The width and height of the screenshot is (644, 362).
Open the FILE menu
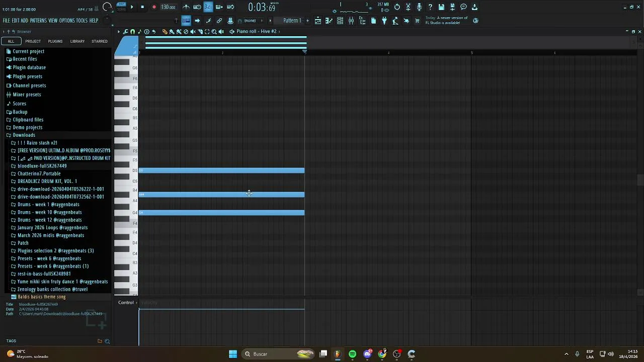click(x=6, y=21)
